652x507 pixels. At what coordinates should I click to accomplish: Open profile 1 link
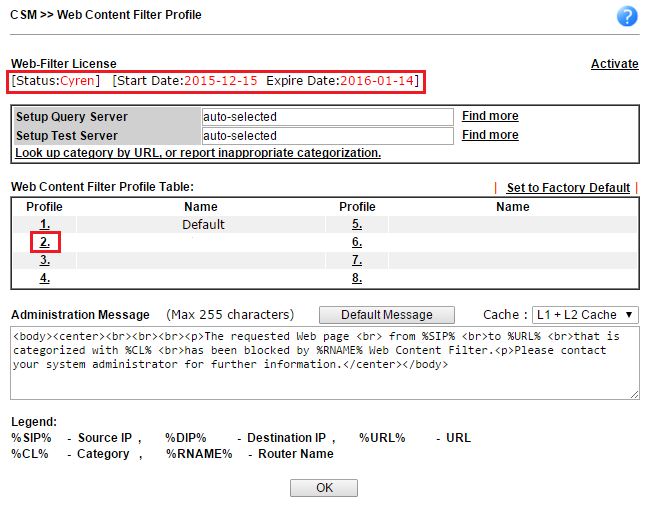tap(44, 225)
